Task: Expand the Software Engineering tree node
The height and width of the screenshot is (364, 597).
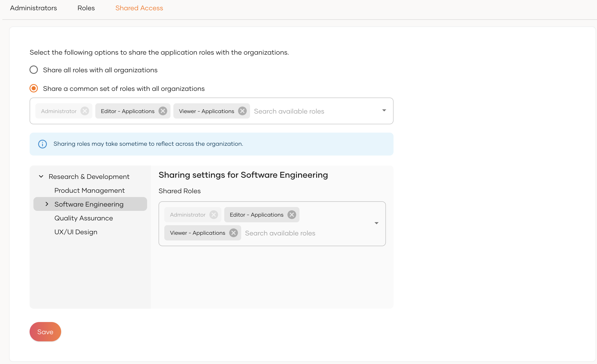Action: pos(47,204)
